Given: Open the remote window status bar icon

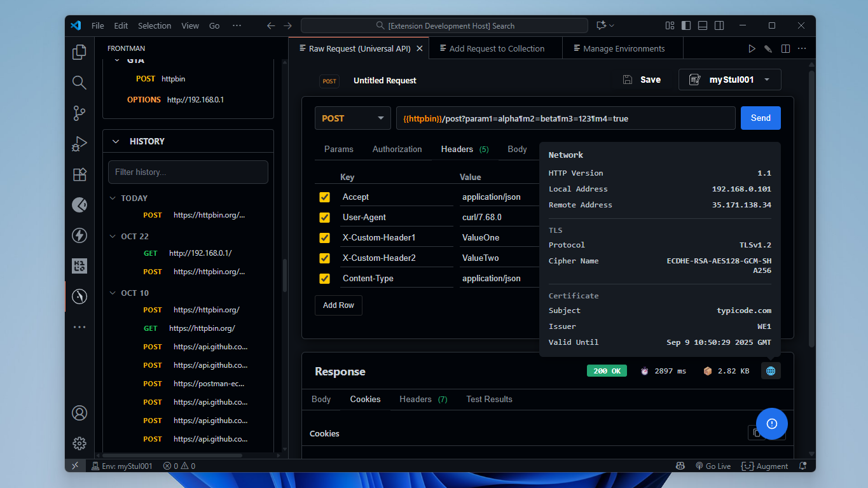Looking at the screenshot, I should pos(75,466).
